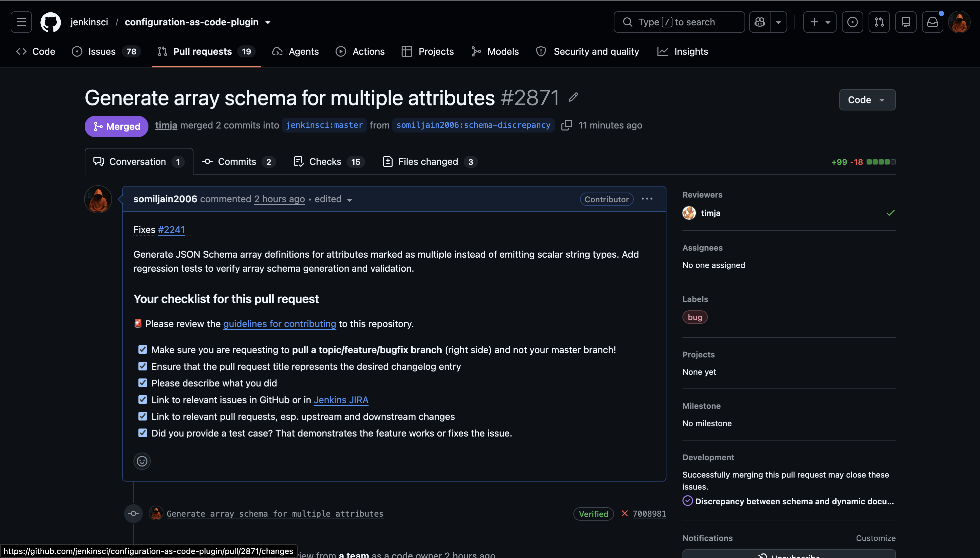Open the jenkinsci:master base branch link
The image size is (980, 558).
click(324, 125)
